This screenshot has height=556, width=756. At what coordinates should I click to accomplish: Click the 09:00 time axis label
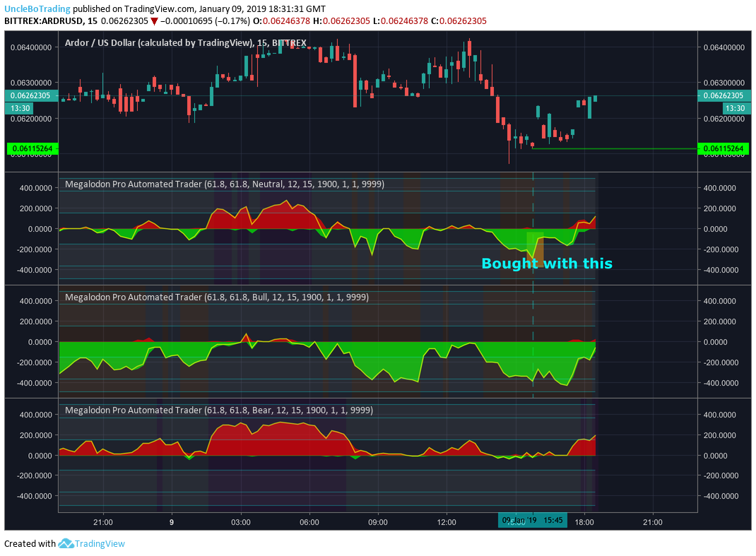(377, 522)
